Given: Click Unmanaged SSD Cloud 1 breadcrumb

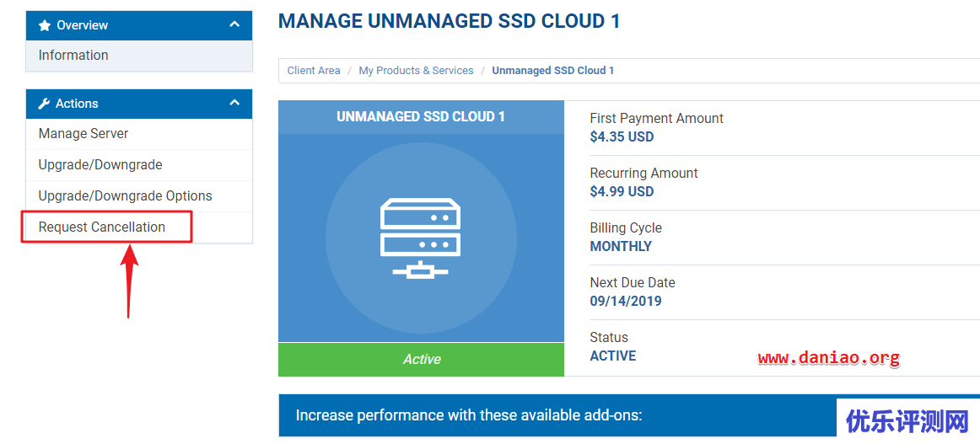Looking at the screenshot, I should click(x=552, y=71).
